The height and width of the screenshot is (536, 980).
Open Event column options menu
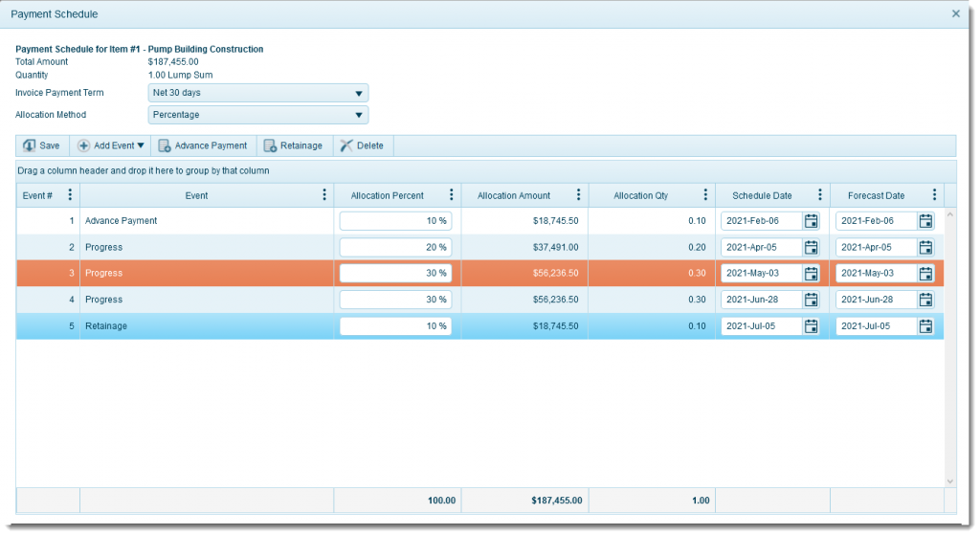324,195
